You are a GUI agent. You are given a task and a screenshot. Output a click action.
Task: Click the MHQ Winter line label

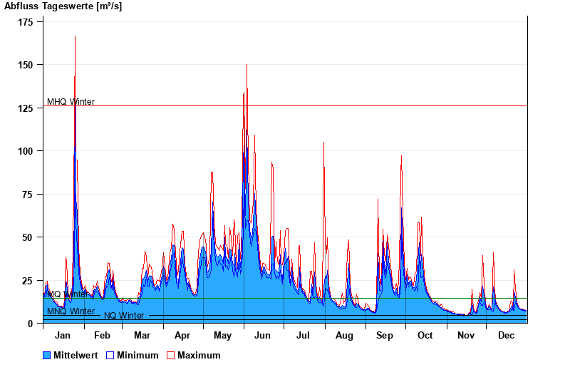point(71,102)
